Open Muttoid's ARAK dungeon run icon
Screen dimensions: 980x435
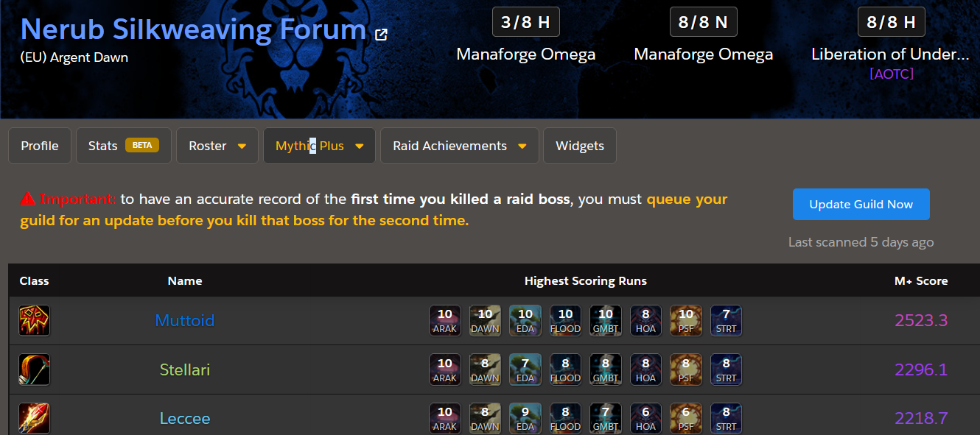point(445,321)
